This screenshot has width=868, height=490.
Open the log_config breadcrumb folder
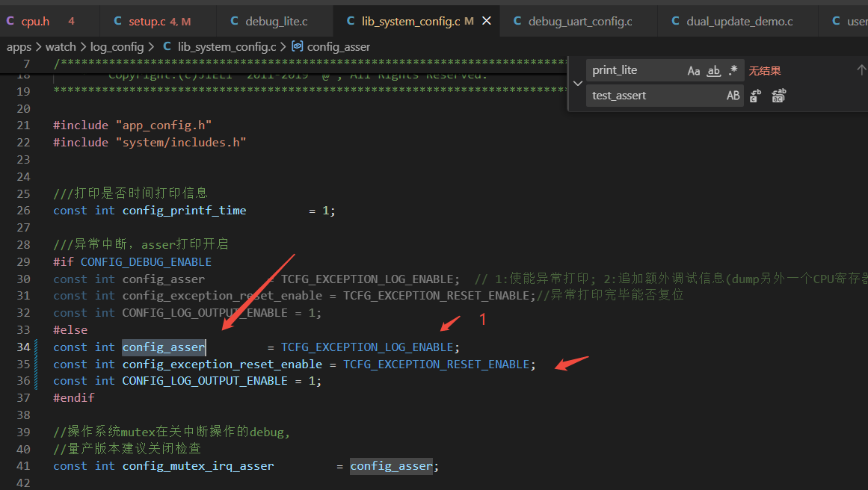pos(117,47)
